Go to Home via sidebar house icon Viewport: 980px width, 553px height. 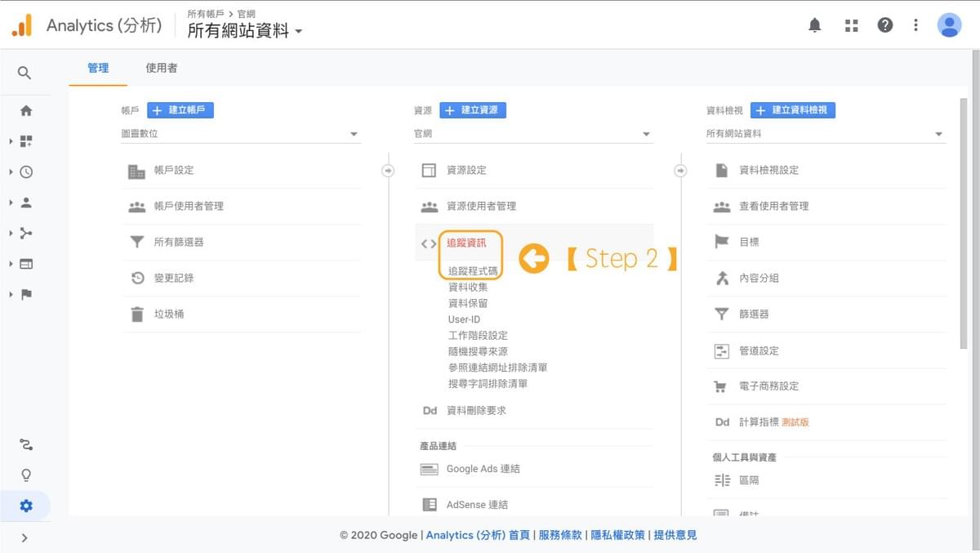pyautogui.click(x=26, y=110)
